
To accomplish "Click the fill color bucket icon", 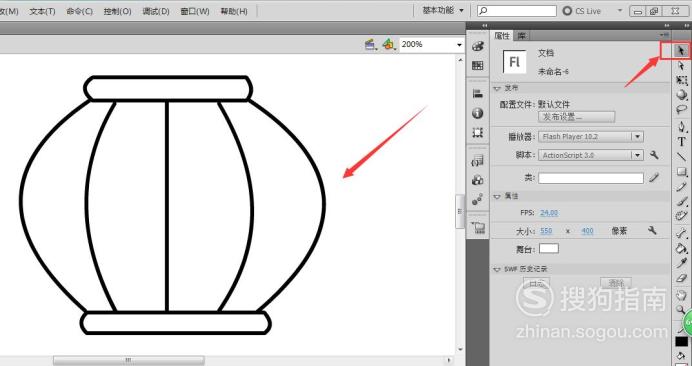I will [x=681, y=356].
